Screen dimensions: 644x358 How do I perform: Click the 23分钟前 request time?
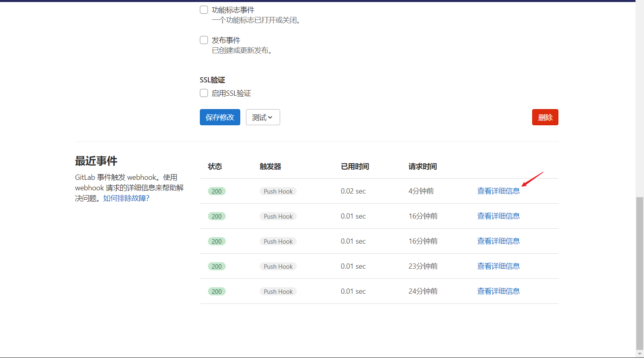(423, 266)
